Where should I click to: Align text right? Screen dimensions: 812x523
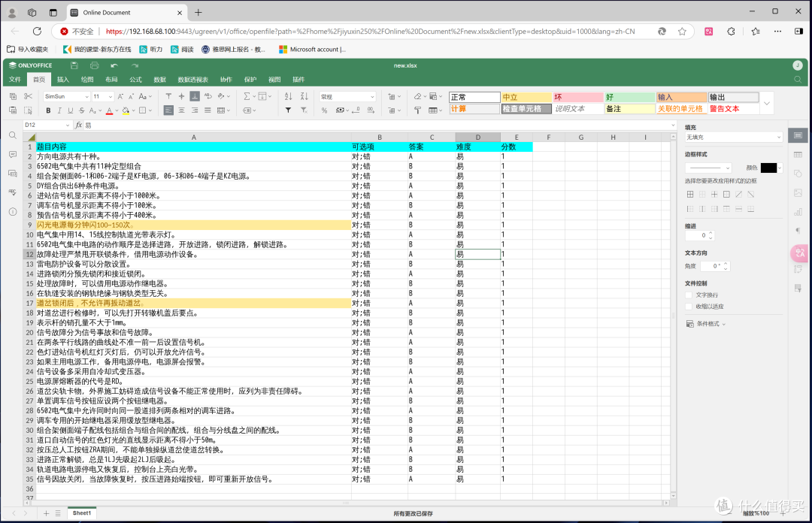pos(195,110)
